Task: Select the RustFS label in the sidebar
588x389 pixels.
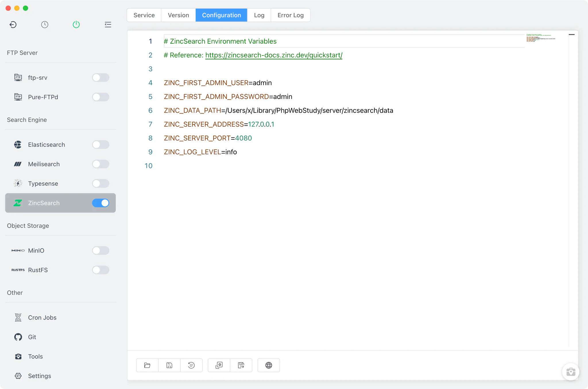Action: tap(38, 270)
